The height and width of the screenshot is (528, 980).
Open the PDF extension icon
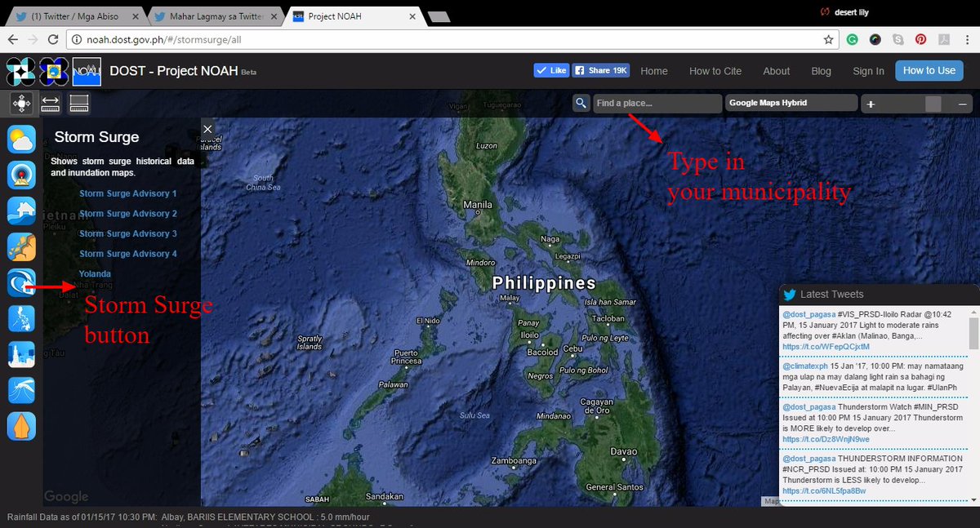coord(942,39)
